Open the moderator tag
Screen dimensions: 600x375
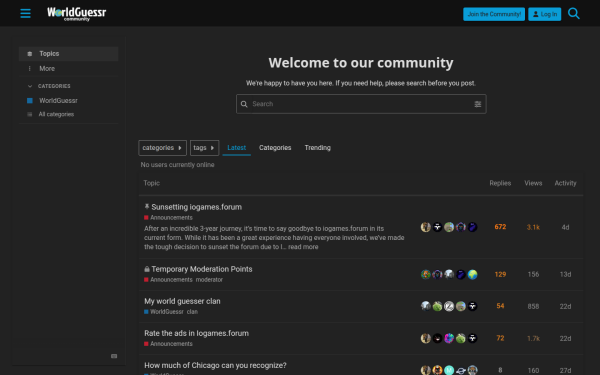click(x=209, y=280)
